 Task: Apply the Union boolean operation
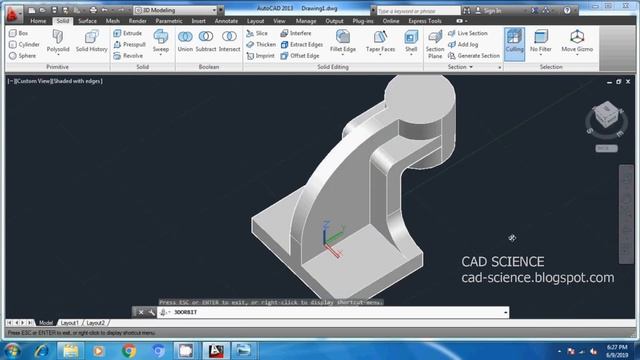(x=185, y=42)
